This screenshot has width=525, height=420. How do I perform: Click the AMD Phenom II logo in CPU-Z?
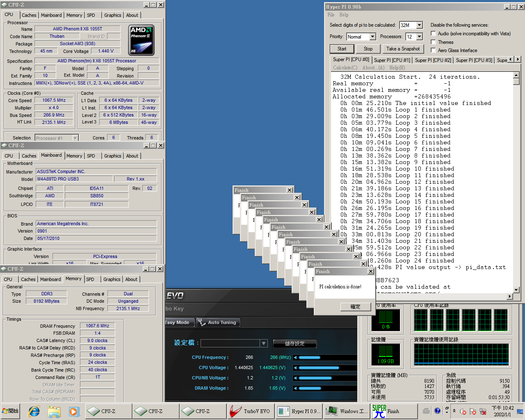pyautogui.click(x=142, y=40)
